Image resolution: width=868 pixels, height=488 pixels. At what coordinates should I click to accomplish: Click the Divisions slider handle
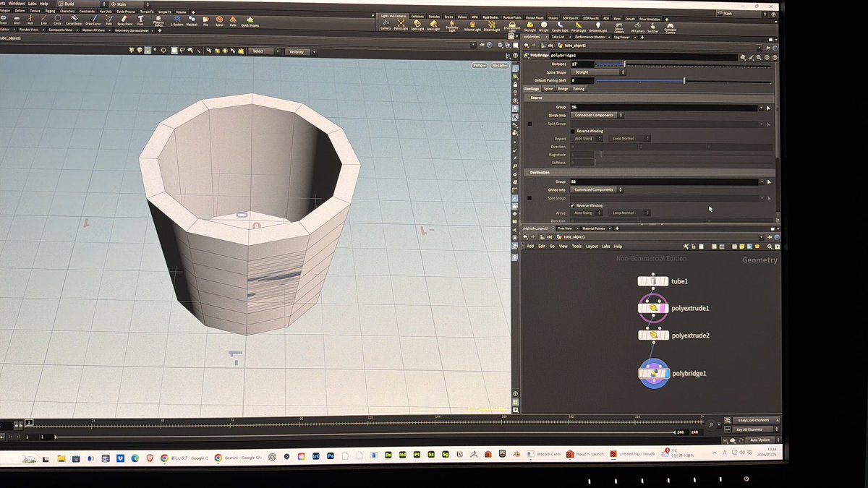click(x=625, y=64)
